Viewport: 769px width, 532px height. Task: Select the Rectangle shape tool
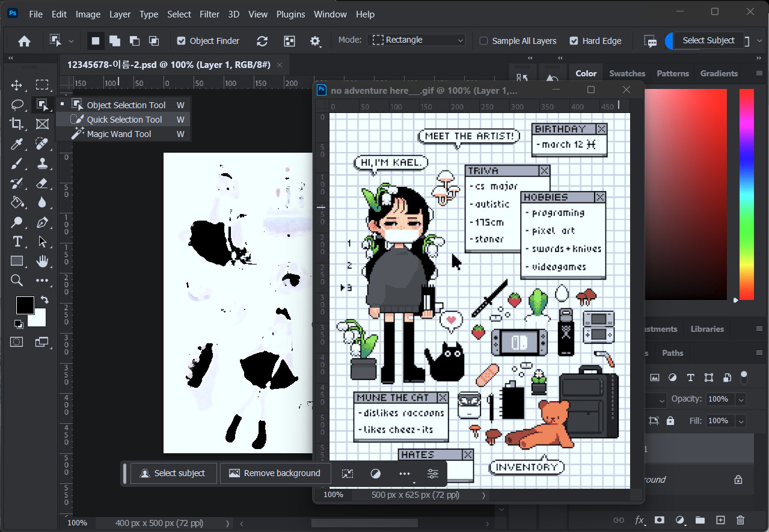click(x=17, y=261)
